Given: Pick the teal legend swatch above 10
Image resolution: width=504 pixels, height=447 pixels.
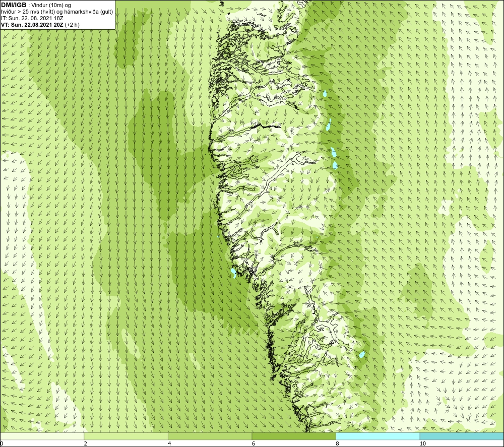Looking at the screenshot, I should pyautogui.click(x=462, y=436).
